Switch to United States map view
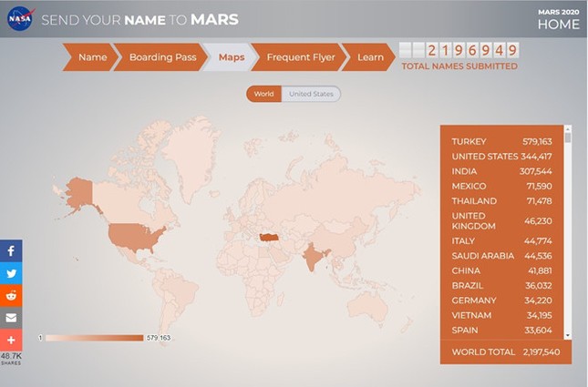588x387 pixels. coord(311,94)
